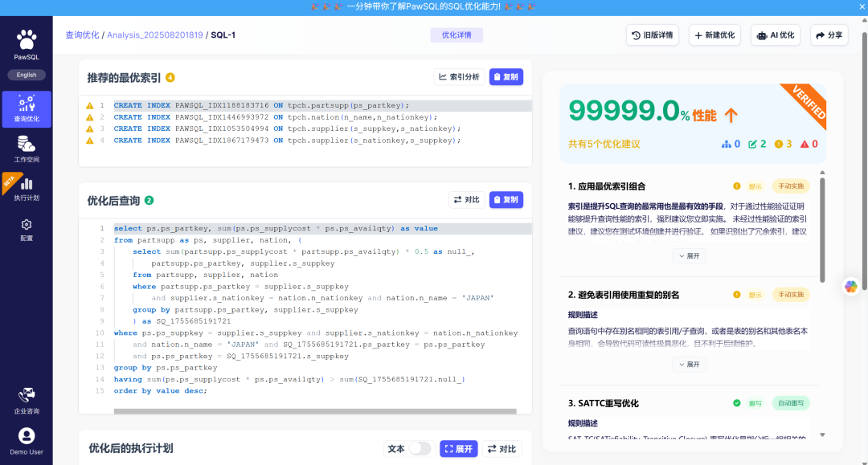Click the '1. 应用最优索引组合' heading
868x465 pixels.
tap(607, 186)
